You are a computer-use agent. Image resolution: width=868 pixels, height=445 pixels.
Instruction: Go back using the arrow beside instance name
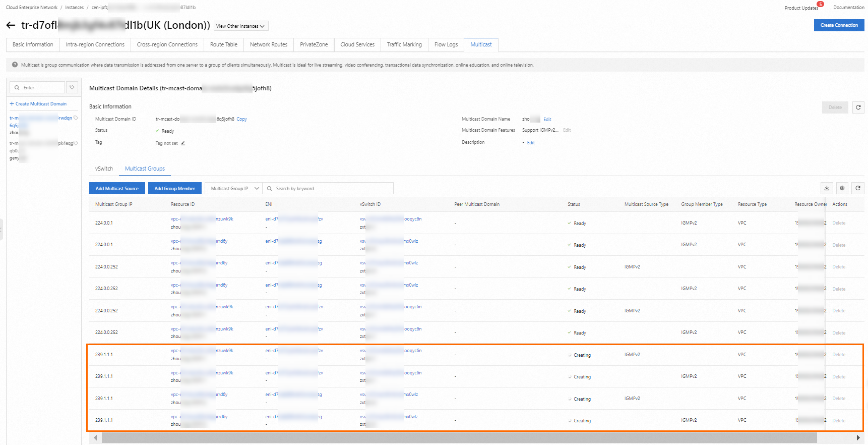(x=11, y=25)
